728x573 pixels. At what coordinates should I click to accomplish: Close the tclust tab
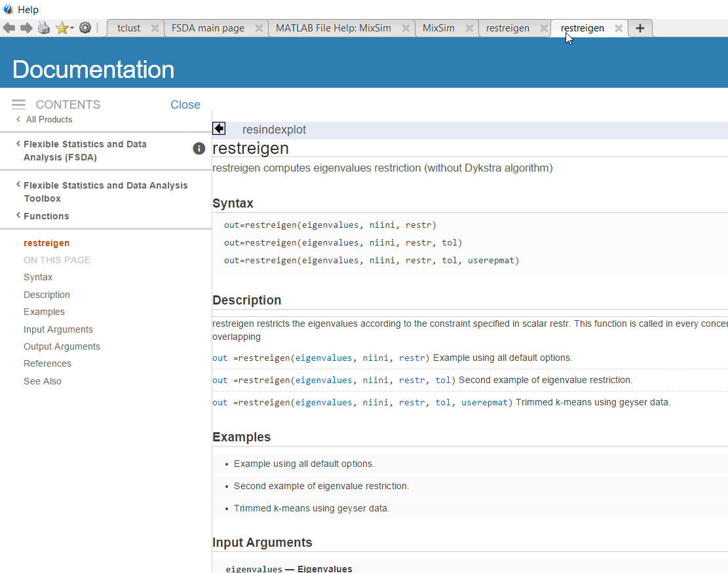point(156,28)
